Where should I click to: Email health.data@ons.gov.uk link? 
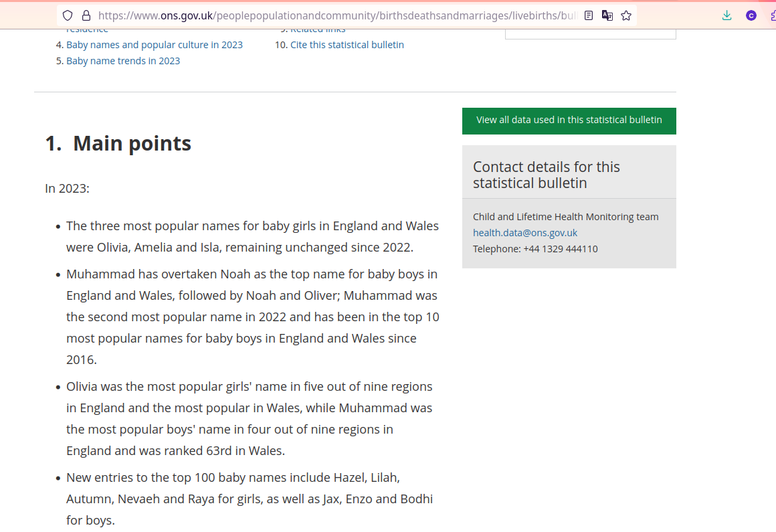pos(525,233)
